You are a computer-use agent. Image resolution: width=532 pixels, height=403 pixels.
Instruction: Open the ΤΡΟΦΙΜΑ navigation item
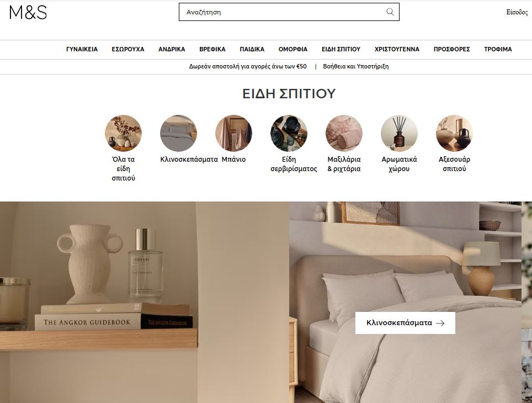click(498, 49)
